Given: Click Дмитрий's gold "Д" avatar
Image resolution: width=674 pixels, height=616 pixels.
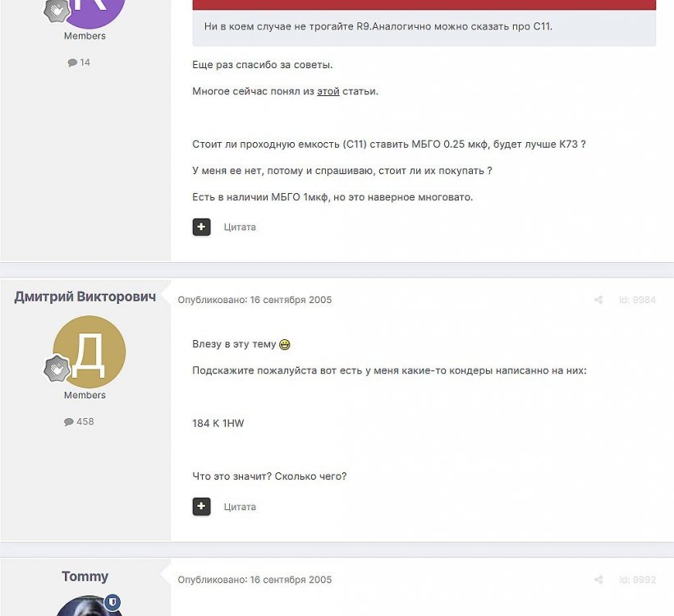Looking at the screenshot, I should tap(89, 352).
